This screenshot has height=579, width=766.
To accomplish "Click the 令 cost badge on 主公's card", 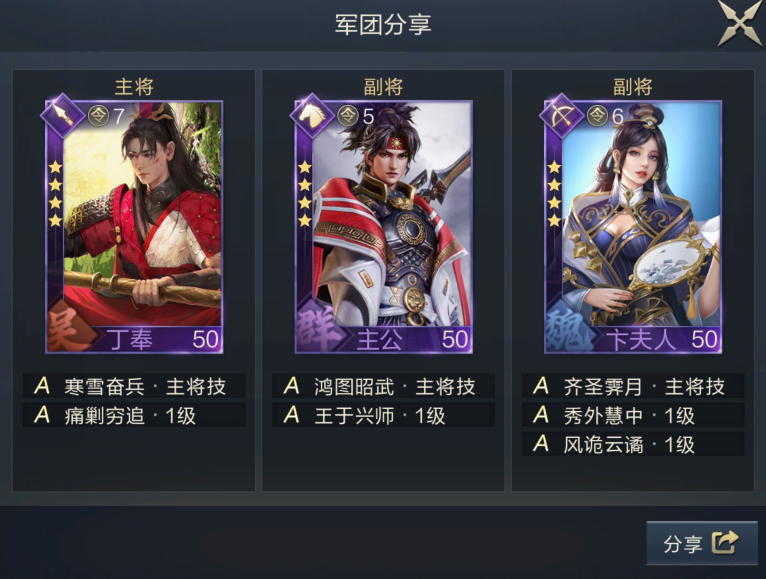I will point(348,115).
